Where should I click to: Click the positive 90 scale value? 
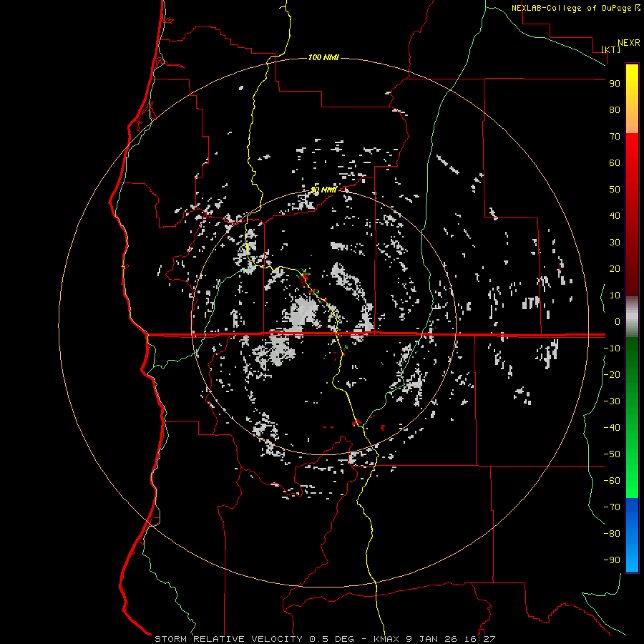pos(615,84)
